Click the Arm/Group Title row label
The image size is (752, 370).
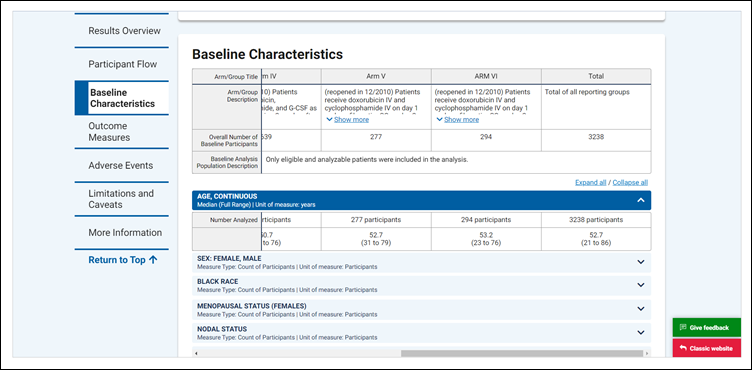(x=236, y=77)
